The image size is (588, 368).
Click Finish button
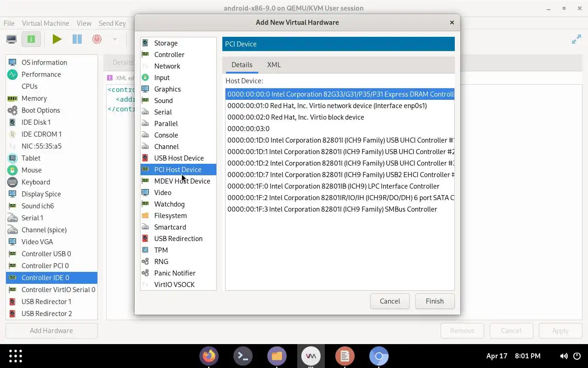click(435, 301)
